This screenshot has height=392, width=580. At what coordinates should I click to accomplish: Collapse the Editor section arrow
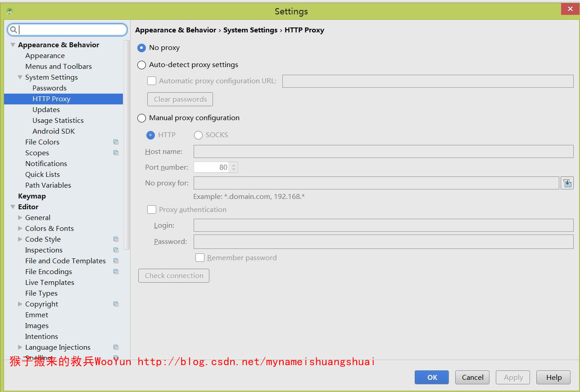coord(13,207)
